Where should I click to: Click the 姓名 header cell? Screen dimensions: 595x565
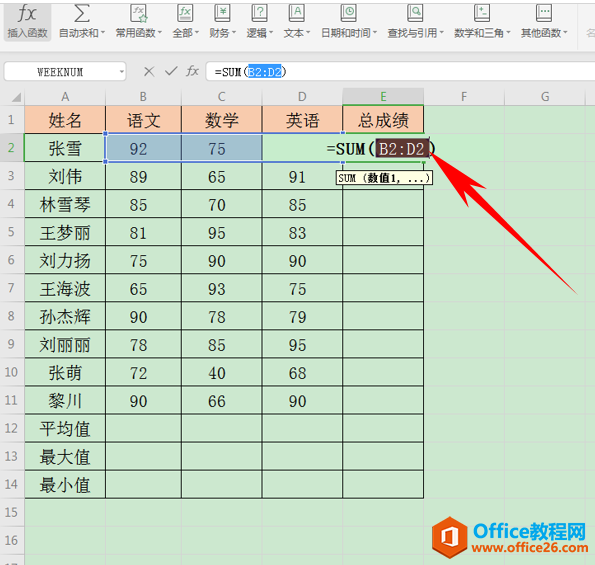[65, 120]
